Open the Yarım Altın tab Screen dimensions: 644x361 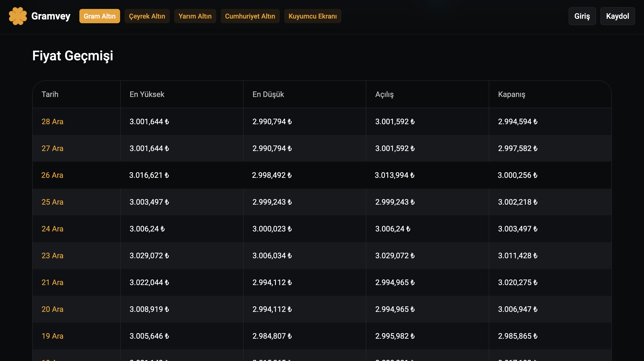(x=195, y=16)
